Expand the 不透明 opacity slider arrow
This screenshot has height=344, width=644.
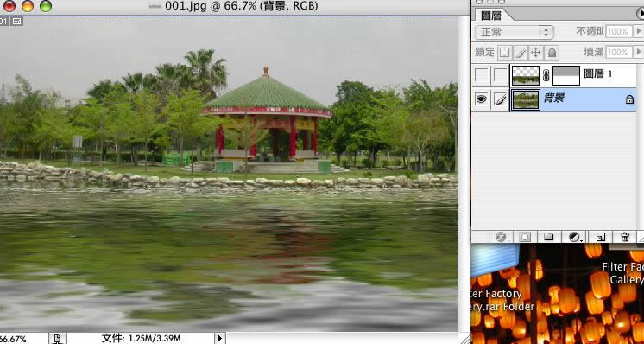point(638,31)
